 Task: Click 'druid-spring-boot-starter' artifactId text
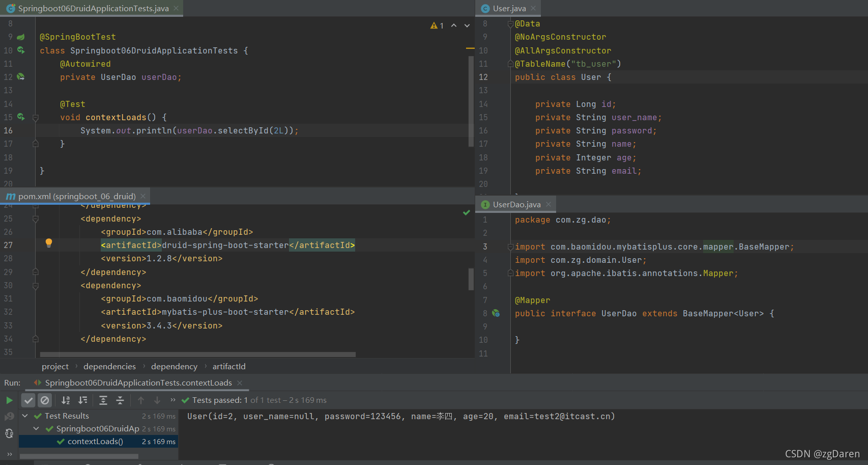(x=225, y=245)
